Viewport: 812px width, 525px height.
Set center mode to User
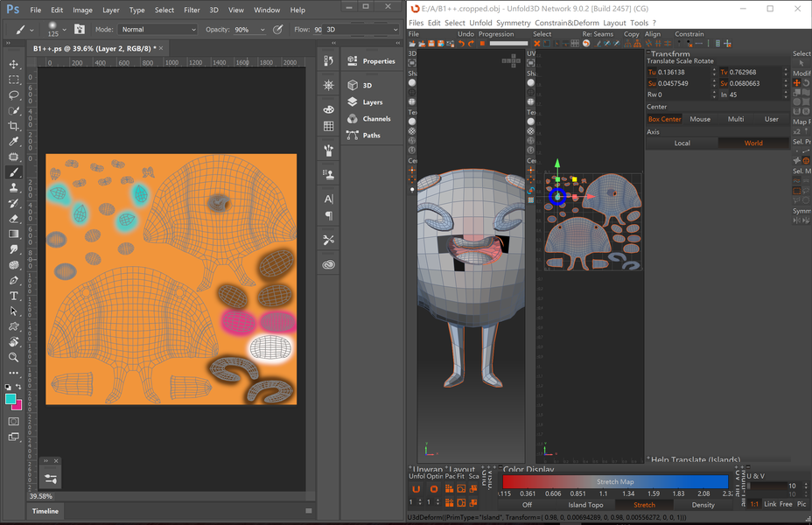coord(771,119)
